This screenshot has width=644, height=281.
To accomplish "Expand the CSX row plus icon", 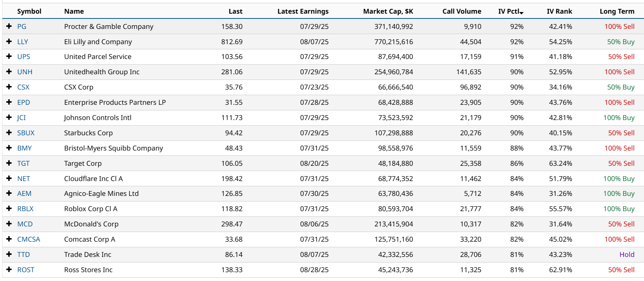I will click(9, 87).
